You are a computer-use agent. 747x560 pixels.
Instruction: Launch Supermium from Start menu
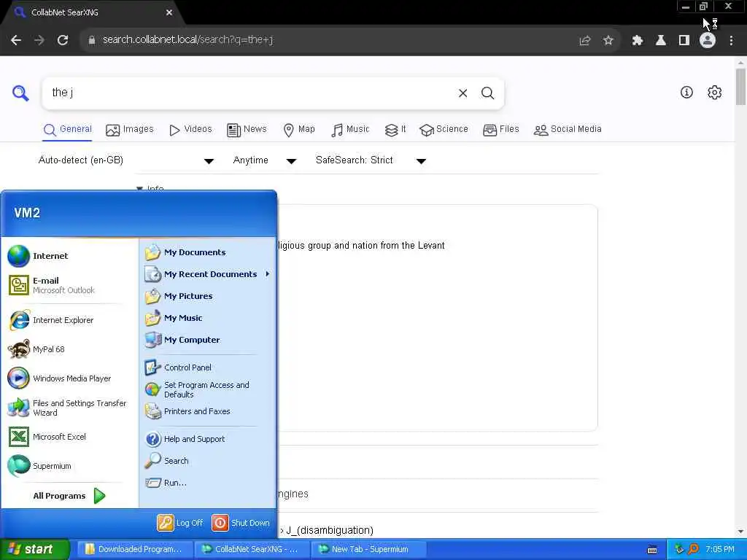point(69,466)
